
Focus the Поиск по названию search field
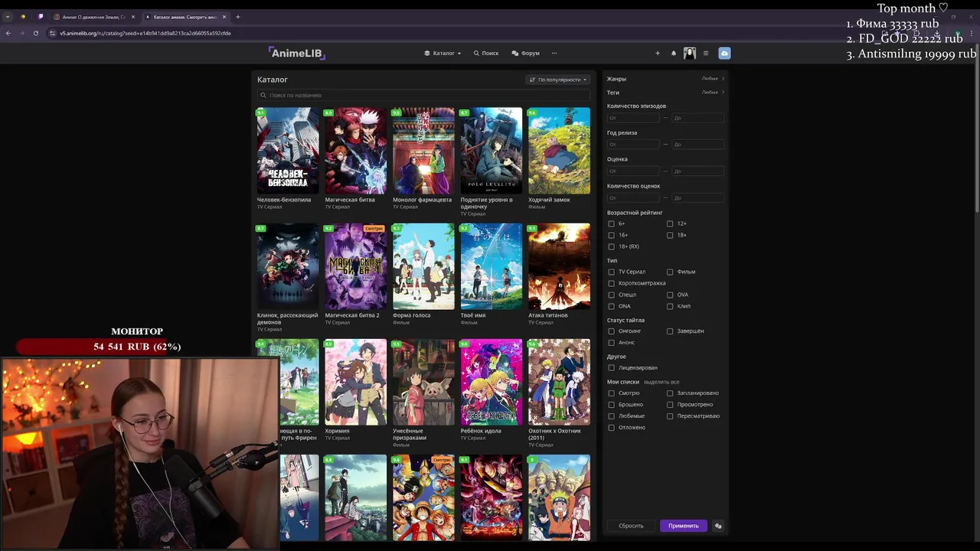pos(423,96)
